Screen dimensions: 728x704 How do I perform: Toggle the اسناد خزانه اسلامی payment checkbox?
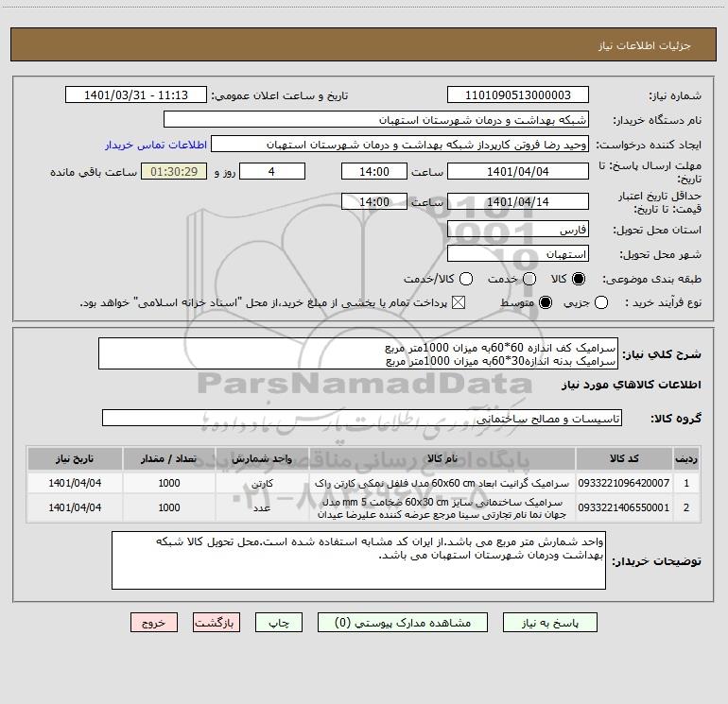[459, 302]
